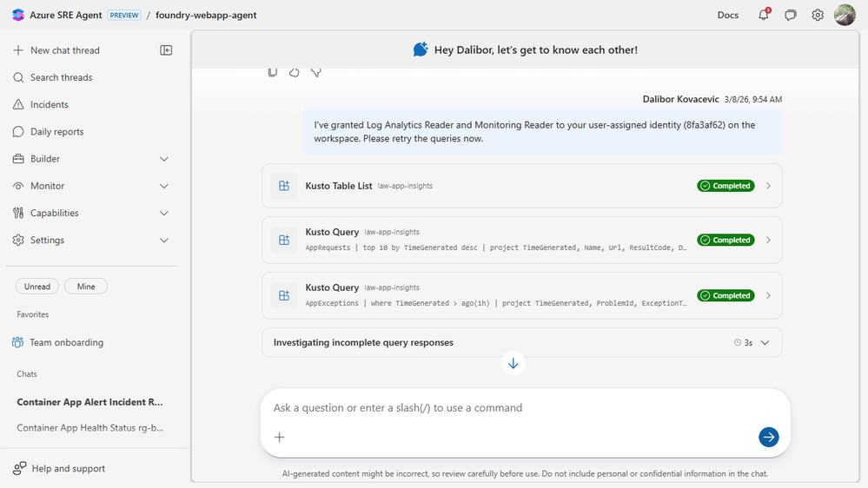The width and height of the screenshot is (868, 488).
Task: Expand Kusto Table List details chevron
Action: pos(768,186)
